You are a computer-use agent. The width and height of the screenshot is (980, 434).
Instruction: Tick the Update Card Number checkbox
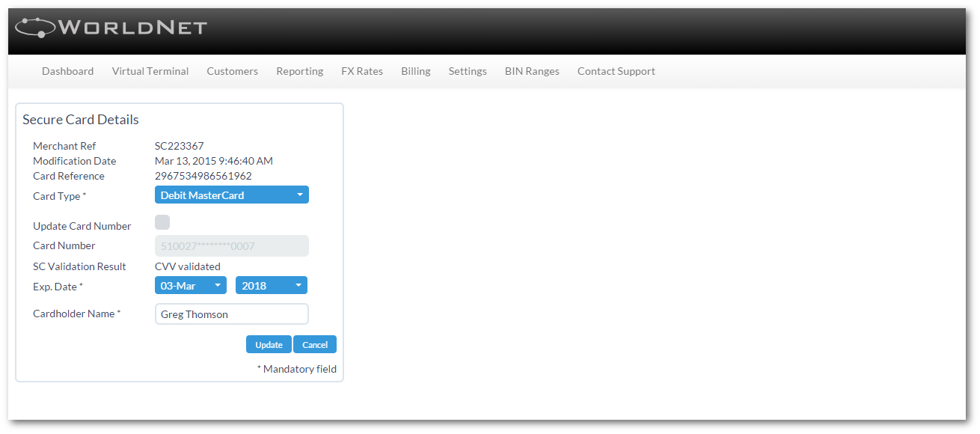point(162,222)
